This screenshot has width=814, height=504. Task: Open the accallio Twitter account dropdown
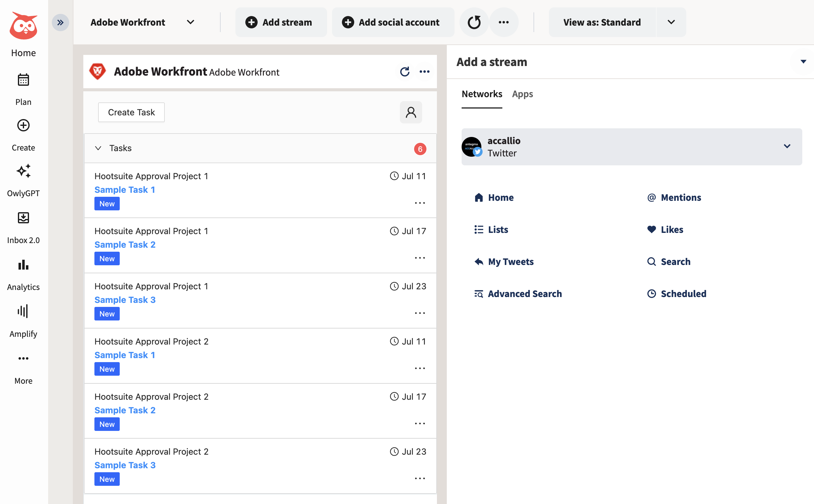787,146
